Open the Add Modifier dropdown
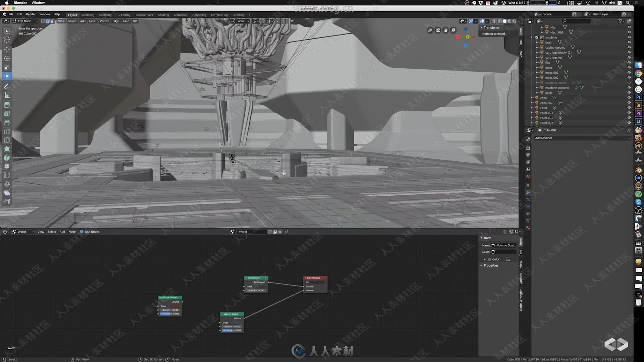The height and width of the screenshot is (362, 644). pos(583,138)
